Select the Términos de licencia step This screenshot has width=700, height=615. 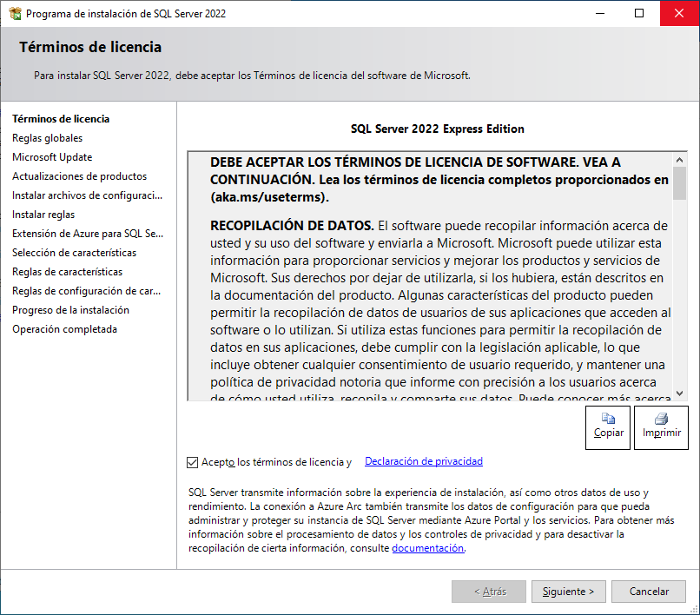tap(61, 119)
